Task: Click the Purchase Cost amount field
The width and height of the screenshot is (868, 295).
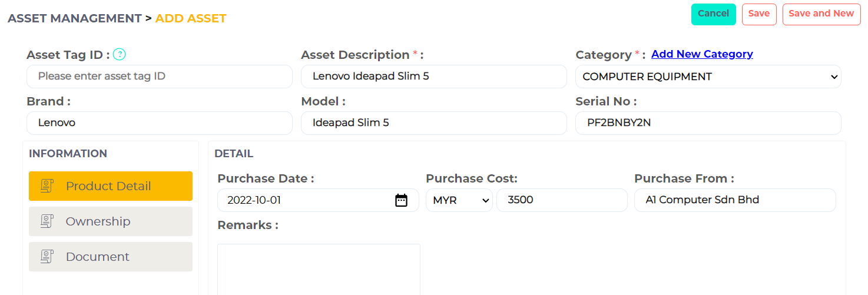Action: point(562,200)
